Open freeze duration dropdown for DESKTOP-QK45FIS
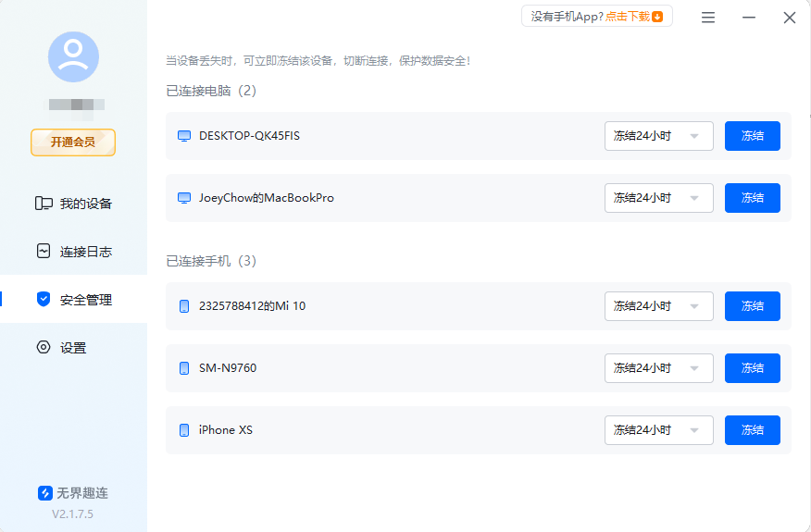The image size is (811, 532). pos(659,136)
